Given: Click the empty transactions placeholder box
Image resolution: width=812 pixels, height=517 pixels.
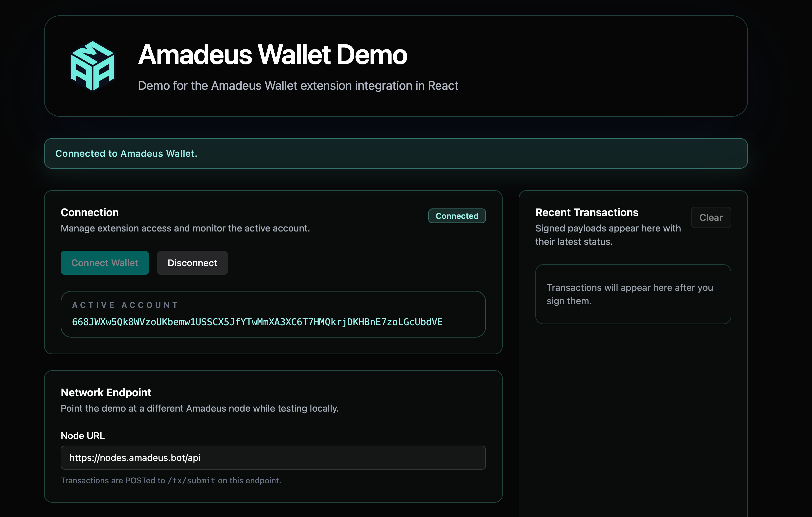Looking at the screenshot, I should point(633,294).
